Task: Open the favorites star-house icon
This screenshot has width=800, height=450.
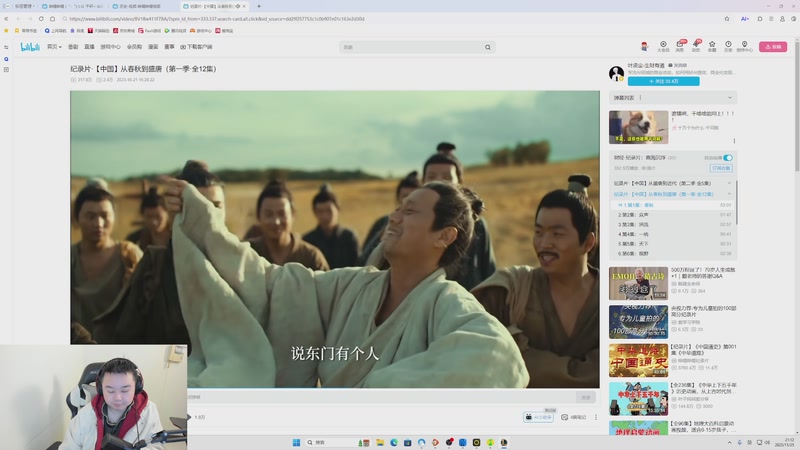Action: [712, 46]
